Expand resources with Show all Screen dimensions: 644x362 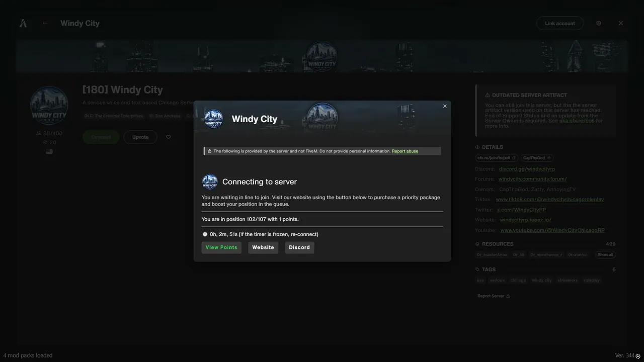click(x=605, y=255)
